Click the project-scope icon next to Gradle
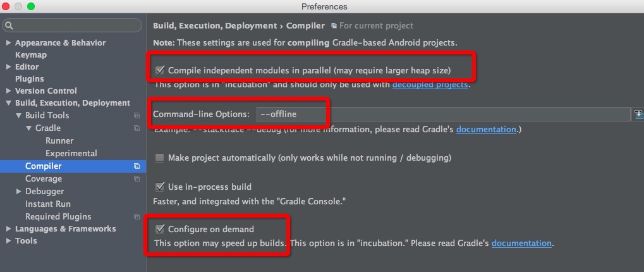This screenshot has width=644, height=272. click(x=137, y=128)
